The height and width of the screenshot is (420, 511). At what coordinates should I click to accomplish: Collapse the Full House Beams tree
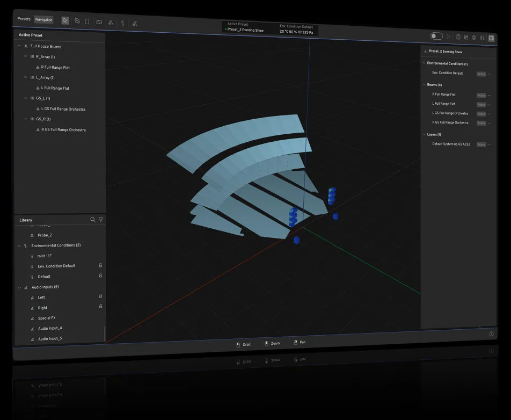pyautogui.click(x=20, y=46)
